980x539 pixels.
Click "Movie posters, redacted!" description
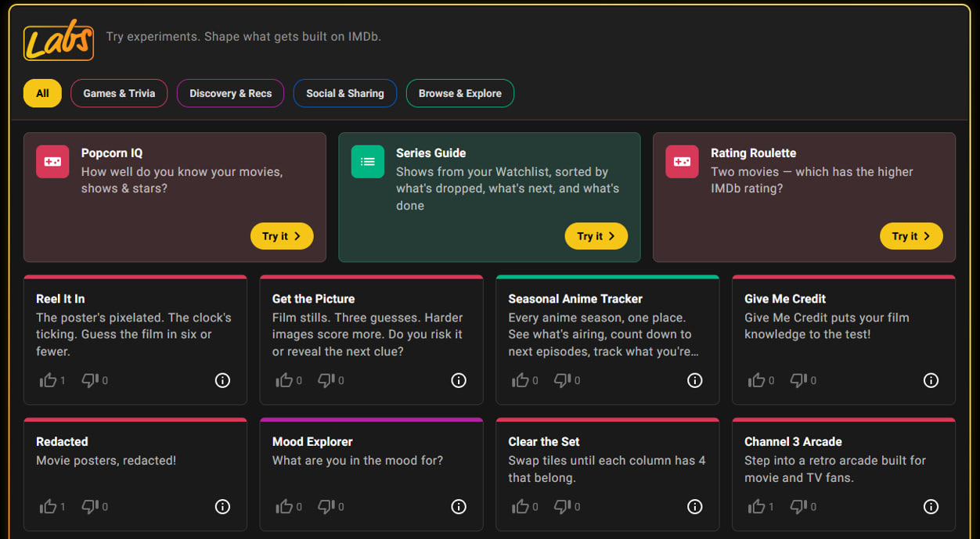(x=106, y=461)
